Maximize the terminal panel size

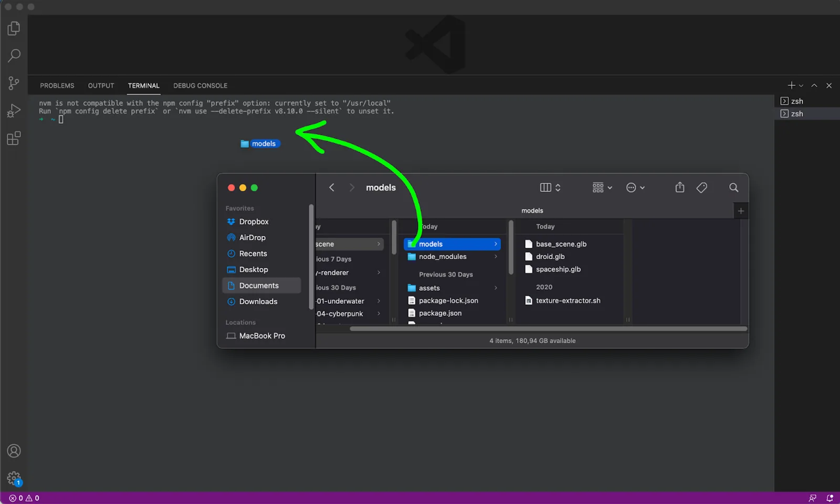click(814, 86)
